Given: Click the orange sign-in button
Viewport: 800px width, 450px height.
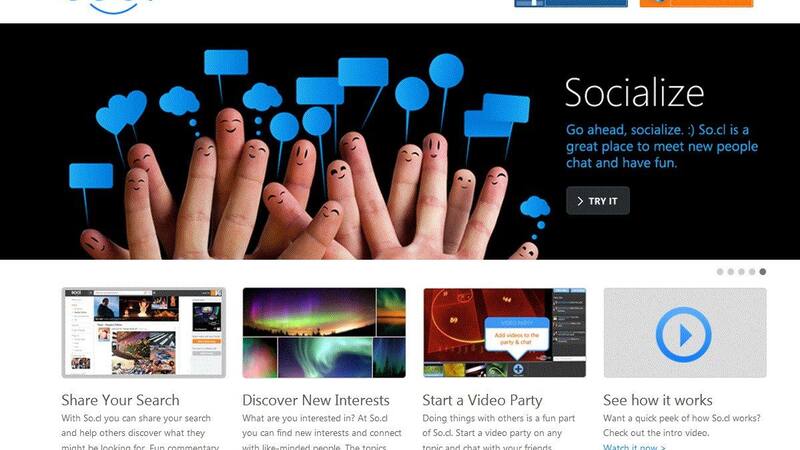Looking at the screenshot, I should [x=696, y=3].
